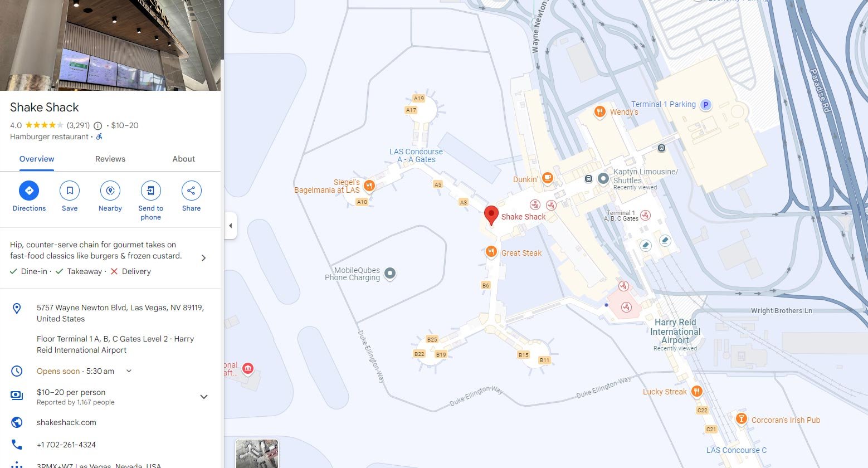Click the Directions icon
Screen dimensions: 868x468
click(x=29, y=191)
